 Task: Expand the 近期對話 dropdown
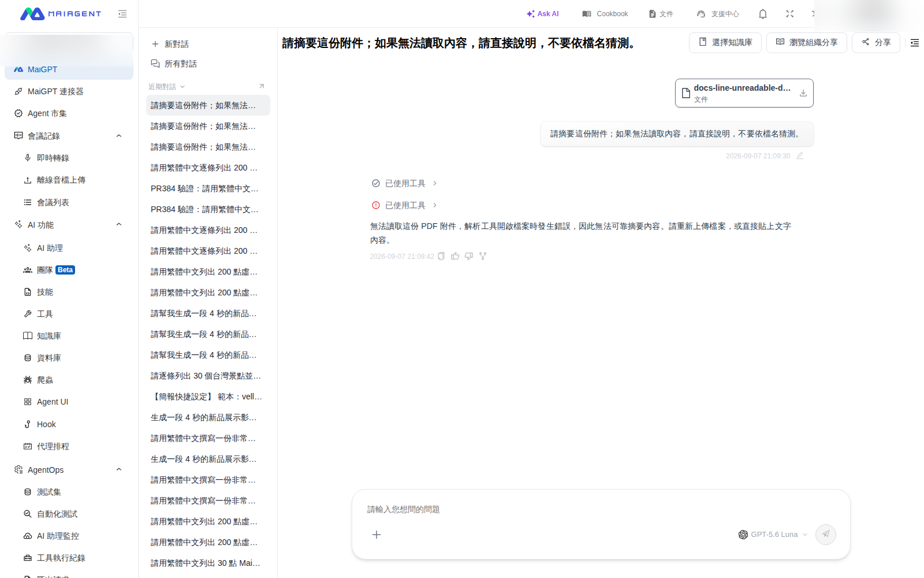[x=167, y=86]
